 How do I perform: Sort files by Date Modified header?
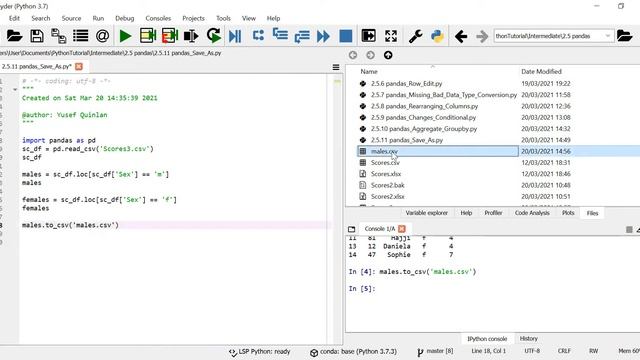tap(541, 71)
